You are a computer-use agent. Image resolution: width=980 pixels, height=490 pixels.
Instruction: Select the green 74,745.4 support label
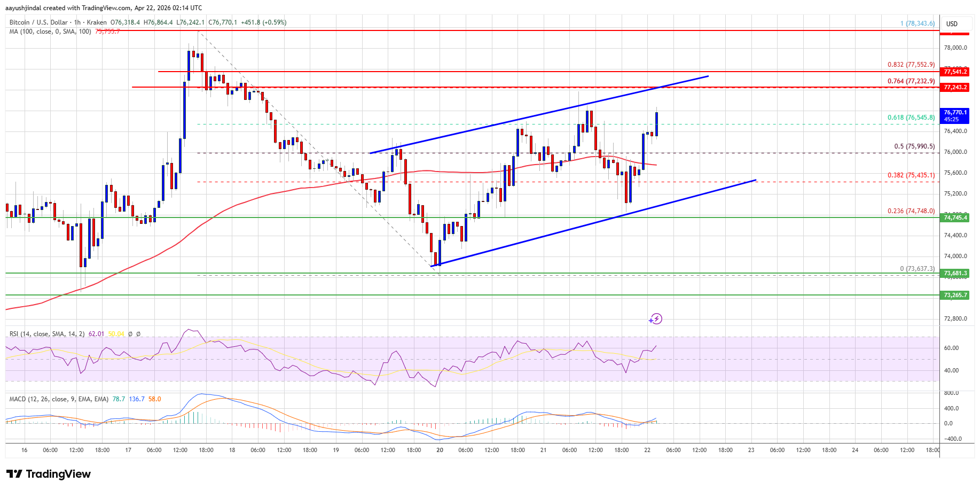click(x=955, y=217)
